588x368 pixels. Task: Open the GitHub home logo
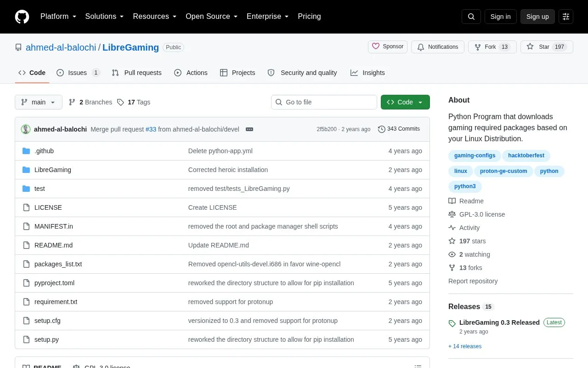(22, 17)
